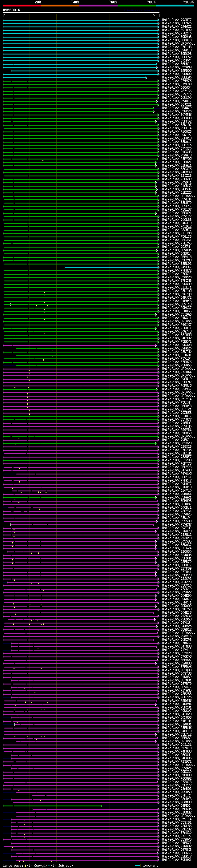Click the cyan ~100% identity legend swatch
The width and height of the screenshot is (197, 868).
point(175,6)
